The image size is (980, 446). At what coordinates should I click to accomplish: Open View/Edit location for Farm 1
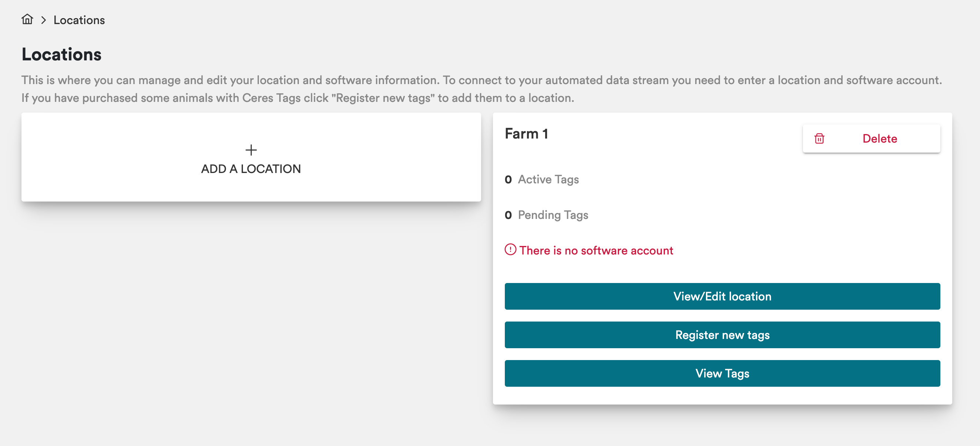coord(722,296)
